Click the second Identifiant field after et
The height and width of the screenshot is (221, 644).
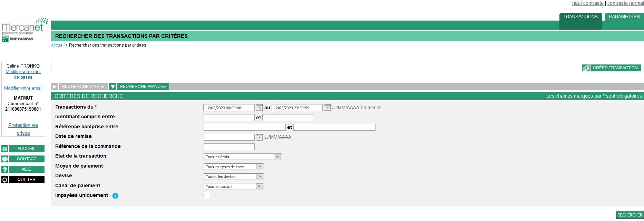pyautogui.click(x=288, y=118)
